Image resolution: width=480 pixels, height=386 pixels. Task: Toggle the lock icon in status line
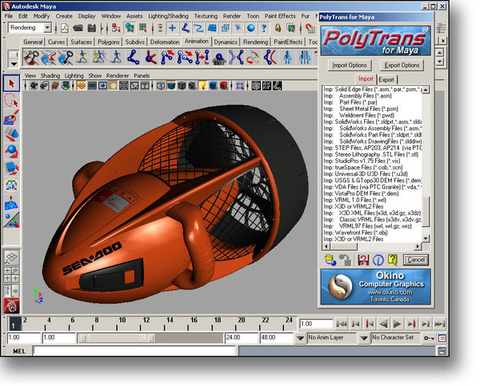pyautogui.click(x=278, y=28)
